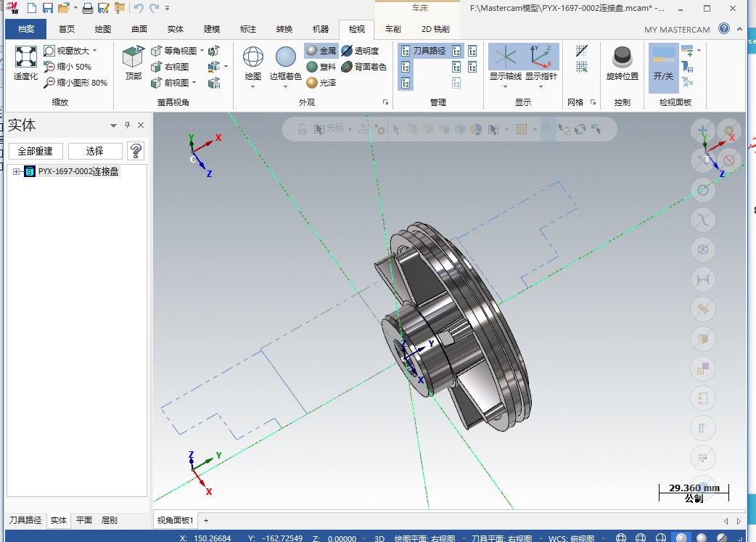Open the 首页 ribbon tab
Viewport: 756px width, 542px height.
(67, 29)
